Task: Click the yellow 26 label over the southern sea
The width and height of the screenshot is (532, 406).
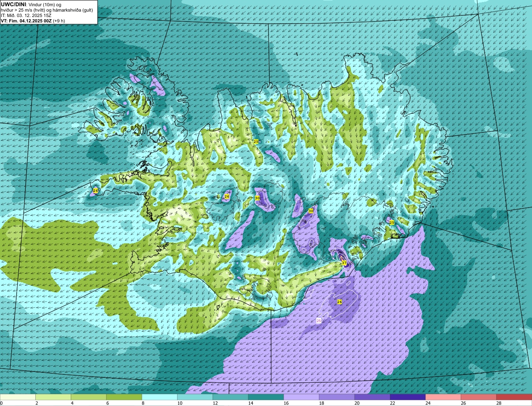Action: tap(340, 302)
